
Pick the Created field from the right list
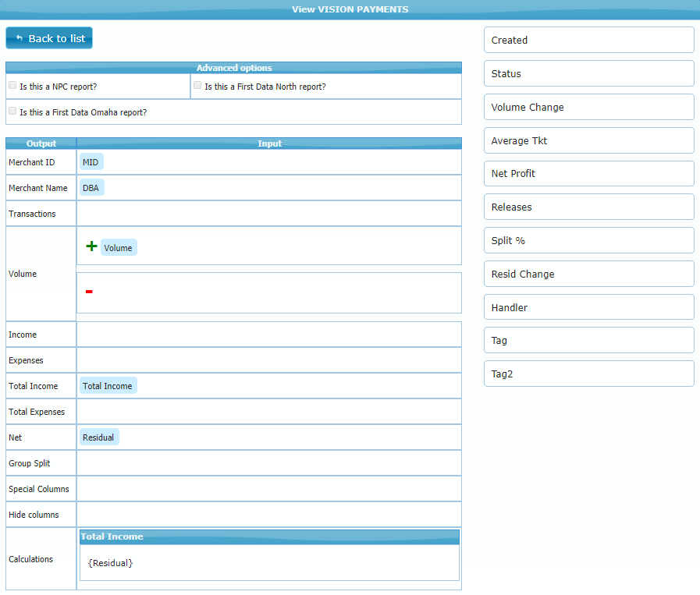(x=588, y=40)
